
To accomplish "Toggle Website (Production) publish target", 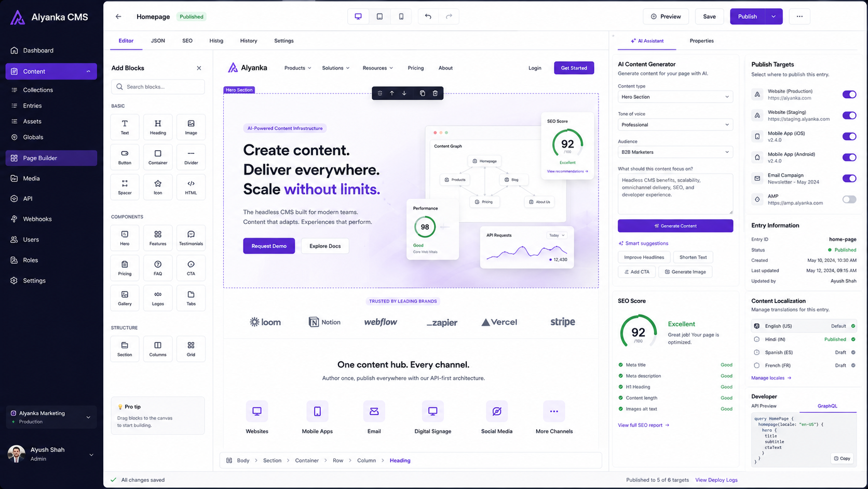I will tap(849, 95).
